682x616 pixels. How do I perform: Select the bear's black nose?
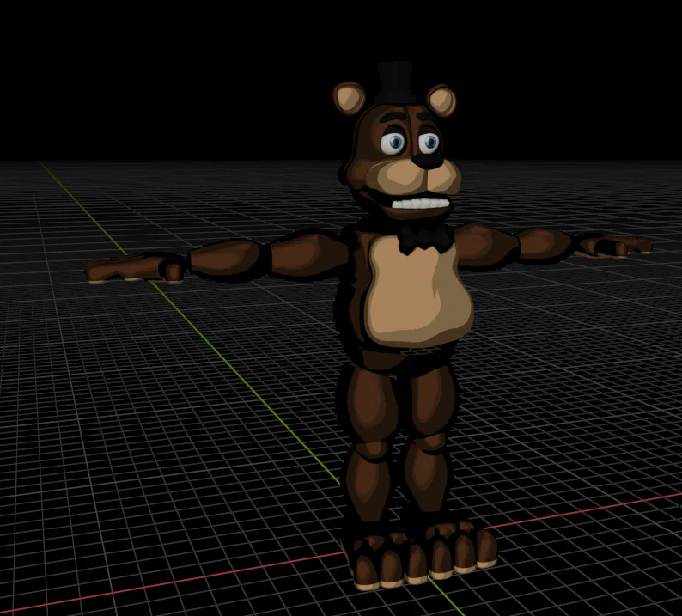(x=428, y=162)
